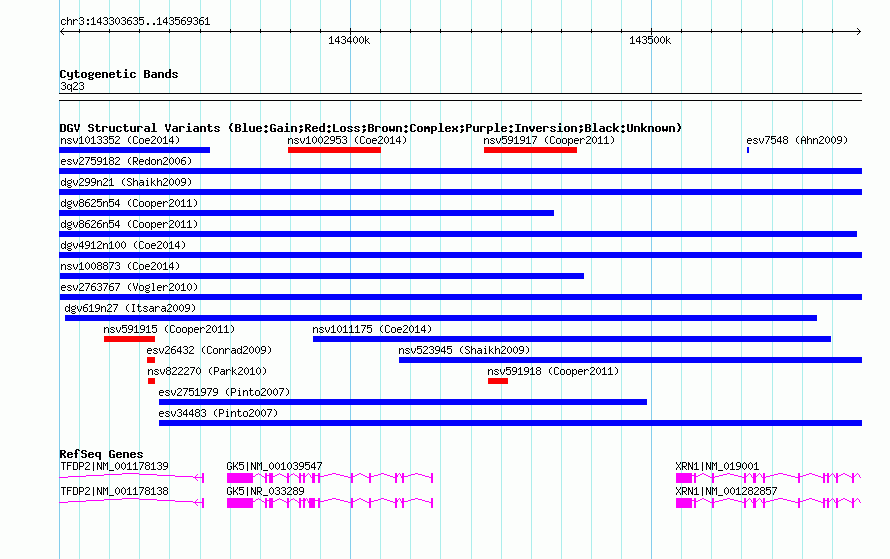Image resolution: width=890 pixels, height=559 pixels.
Task: Click the small red mark under nsv822270
Action: tap(152, 381)
